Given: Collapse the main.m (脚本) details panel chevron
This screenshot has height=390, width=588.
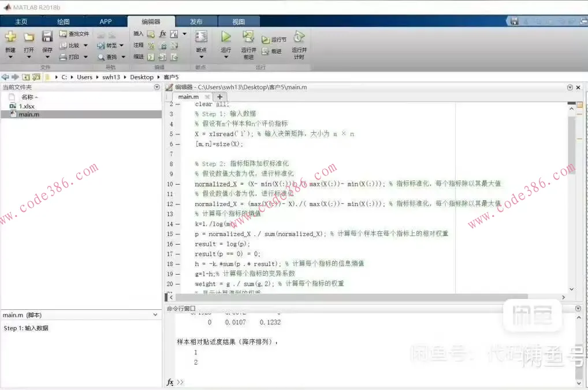Looking at the screenshot, I should [x=155, y=315].
